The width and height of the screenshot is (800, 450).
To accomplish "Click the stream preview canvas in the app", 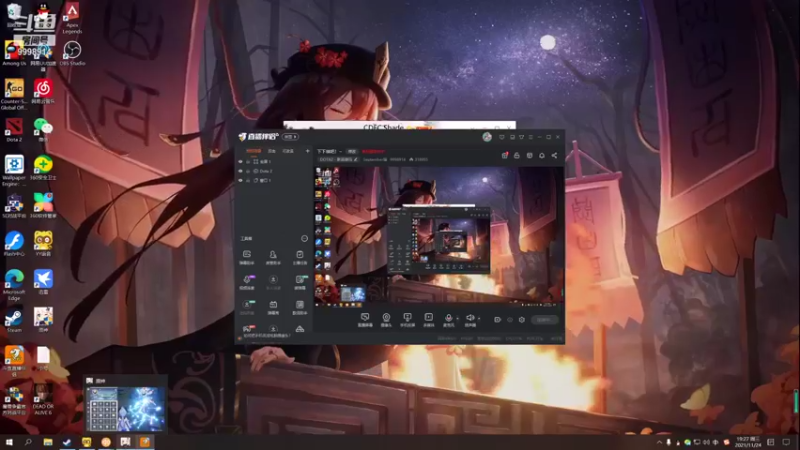I will [x=439, y=236].
